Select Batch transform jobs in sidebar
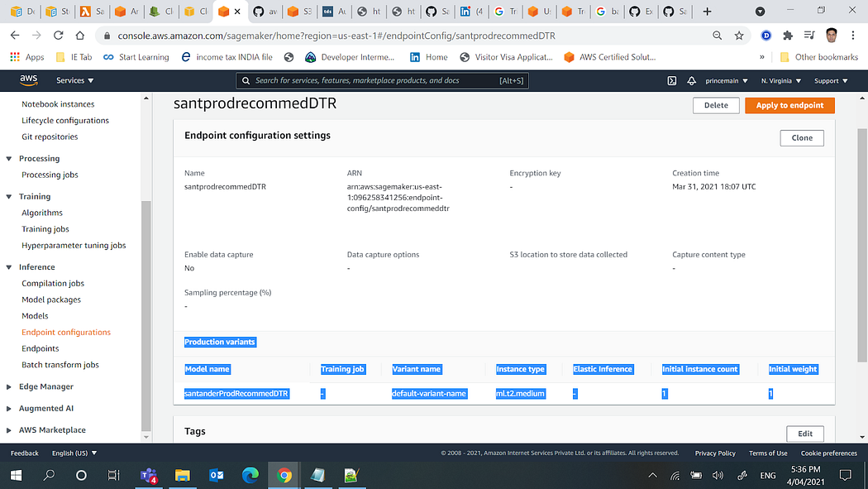 click(x=60, y=365)
